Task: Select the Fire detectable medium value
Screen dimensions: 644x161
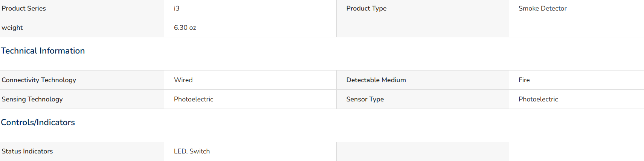Action: [524, 80]
